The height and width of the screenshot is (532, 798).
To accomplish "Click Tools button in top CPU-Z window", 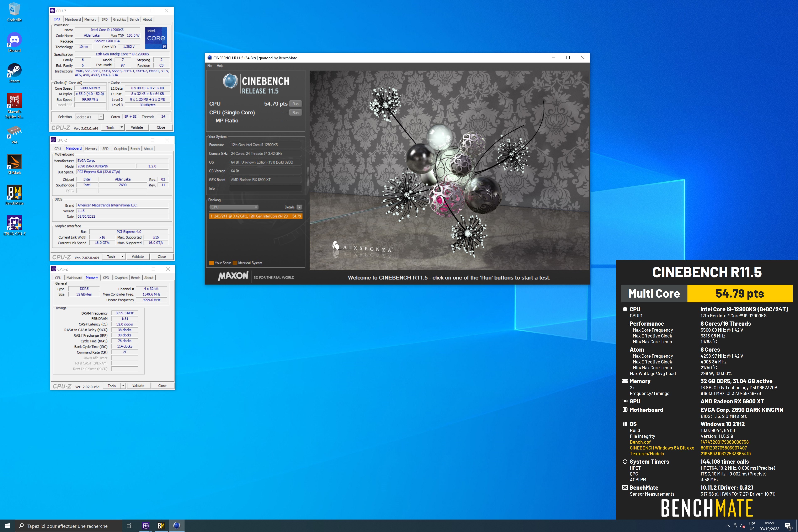I will click(110, 127).
